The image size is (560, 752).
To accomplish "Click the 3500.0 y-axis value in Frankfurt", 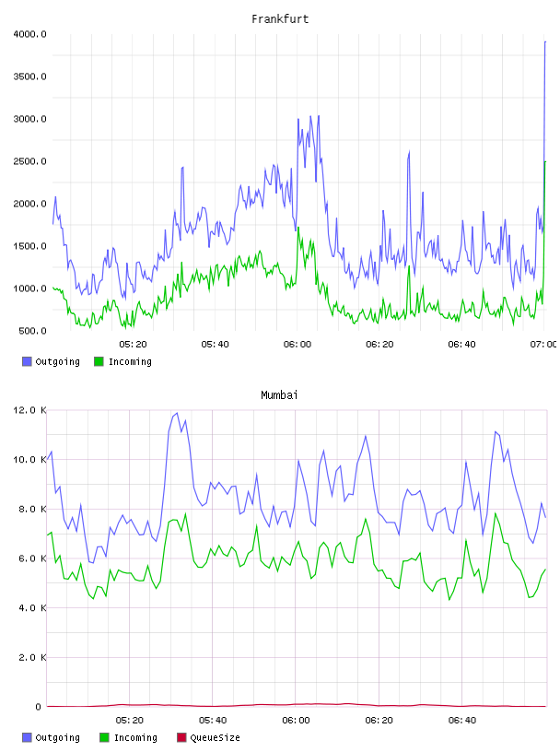I will point(29,76).
